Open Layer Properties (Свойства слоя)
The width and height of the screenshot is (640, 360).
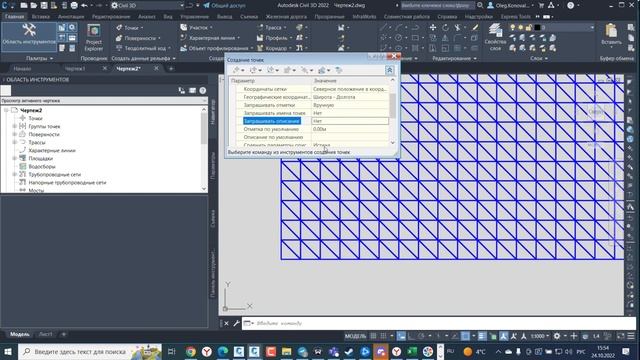[496, 37]
